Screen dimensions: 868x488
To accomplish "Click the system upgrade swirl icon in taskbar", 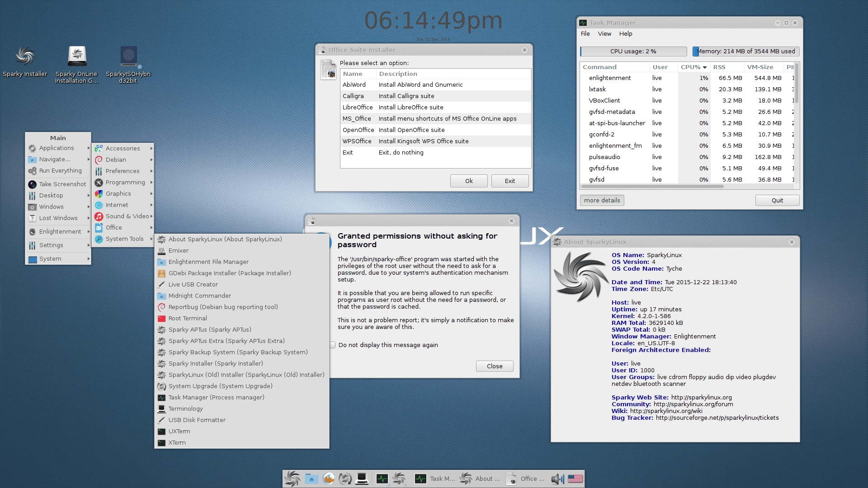I will (345, 479).
